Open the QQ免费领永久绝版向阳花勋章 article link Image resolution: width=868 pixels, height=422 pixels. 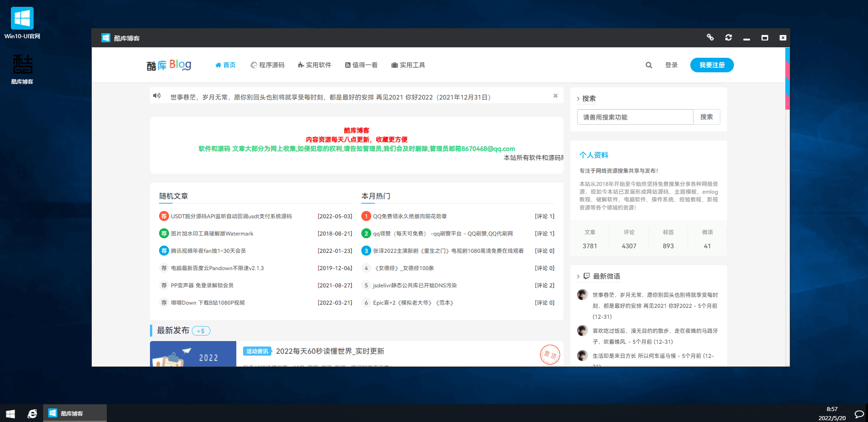click(409, 216)
